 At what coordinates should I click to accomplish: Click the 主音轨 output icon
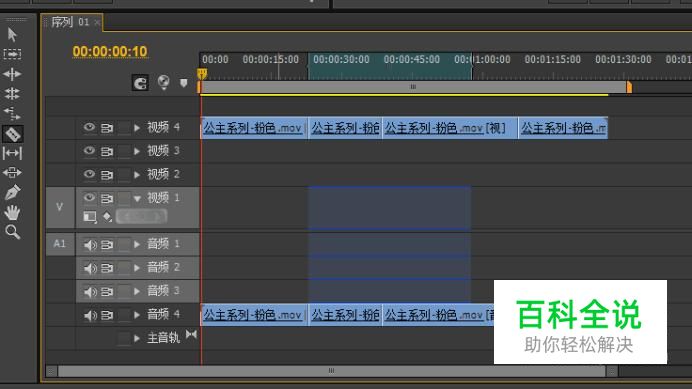191,335
